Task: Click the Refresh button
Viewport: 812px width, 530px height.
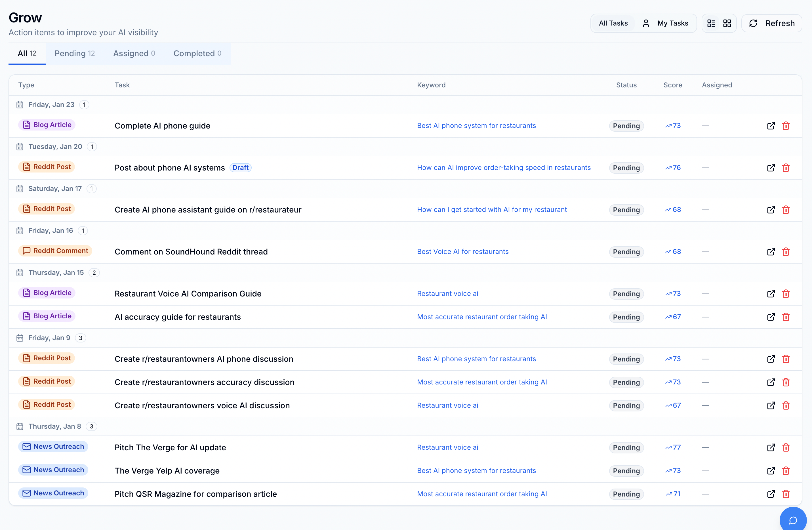Action: click(x=772, y=23)
